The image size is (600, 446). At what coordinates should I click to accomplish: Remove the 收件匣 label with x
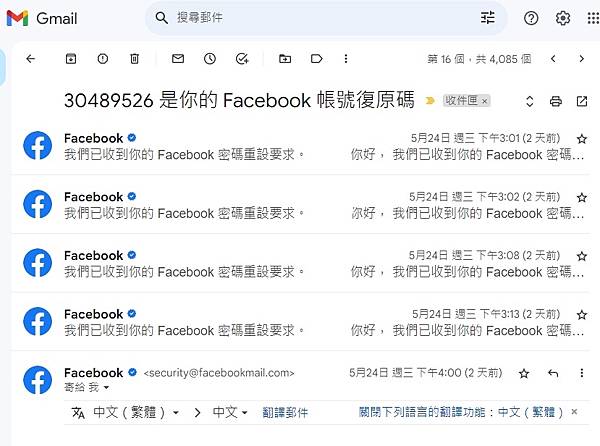click(x=484, y=101)
